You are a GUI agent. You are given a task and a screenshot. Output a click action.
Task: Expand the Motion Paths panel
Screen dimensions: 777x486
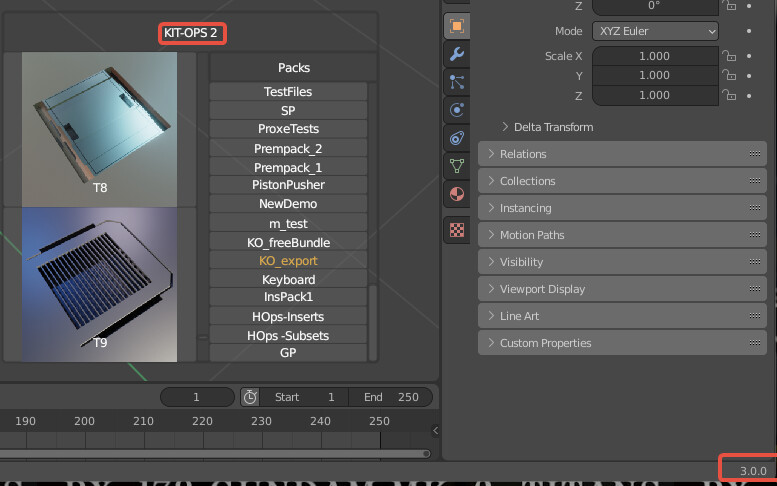622,235
